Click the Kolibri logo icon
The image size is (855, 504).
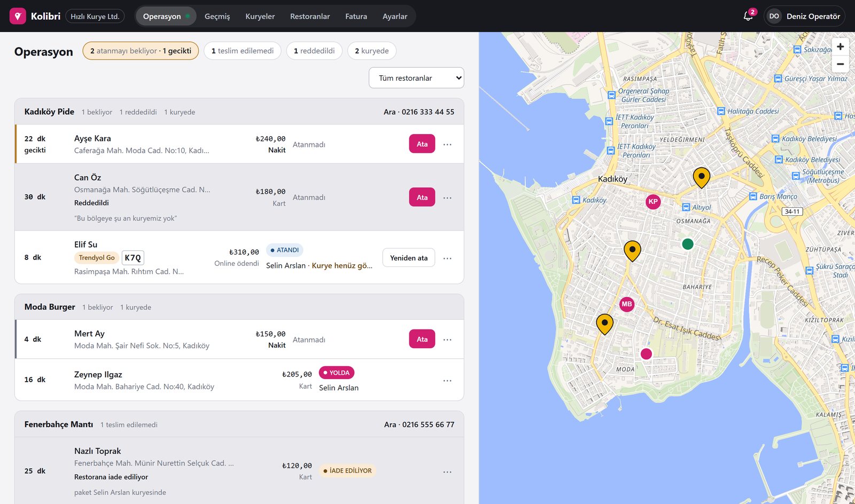(x=18, y=16)
